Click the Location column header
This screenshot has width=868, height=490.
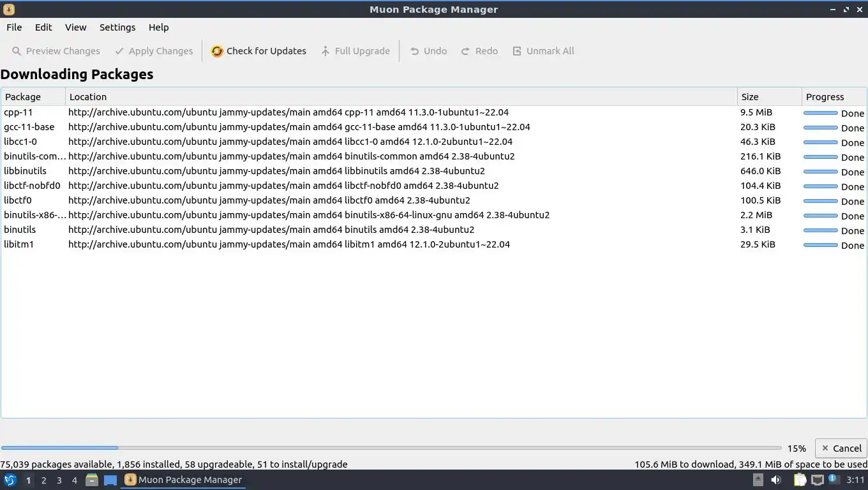401,97
